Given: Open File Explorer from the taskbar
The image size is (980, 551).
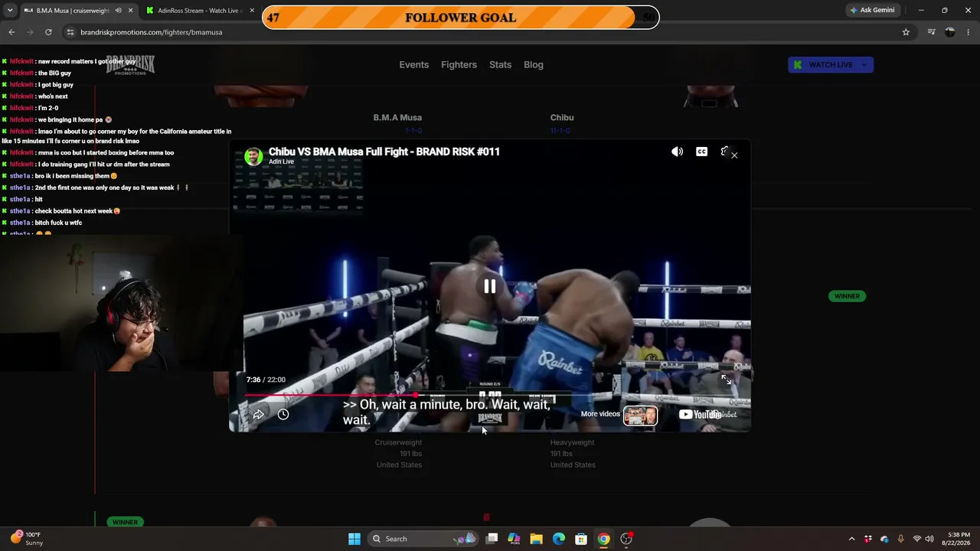Looking at the screenshot, I should click(x=536, y=539).
